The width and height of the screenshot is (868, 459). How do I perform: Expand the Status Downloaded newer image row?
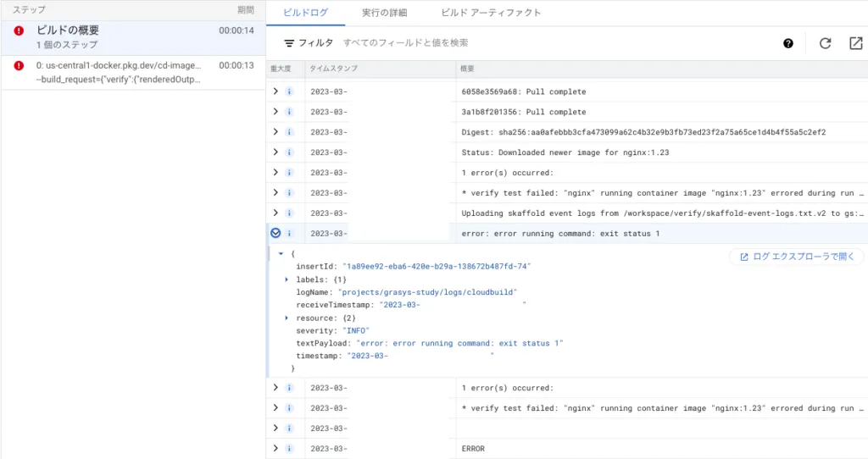pos(275,152)
